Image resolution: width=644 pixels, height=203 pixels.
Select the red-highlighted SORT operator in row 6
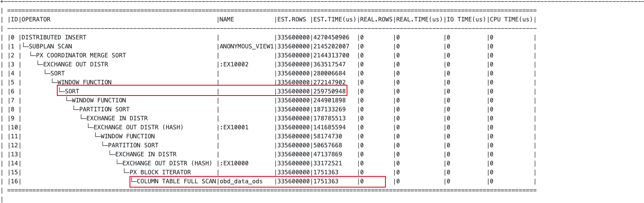click(x=72, y=91)
